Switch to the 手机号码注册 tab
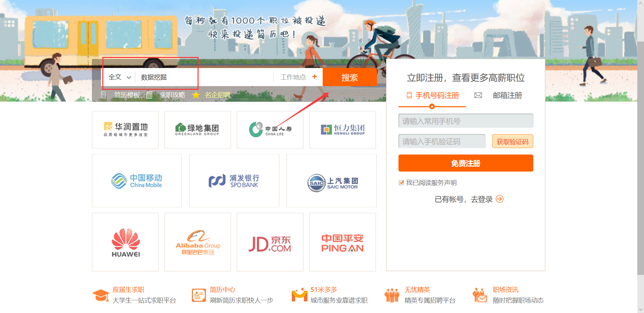Viewport: 644px width, 313px height. pos(437,96)
